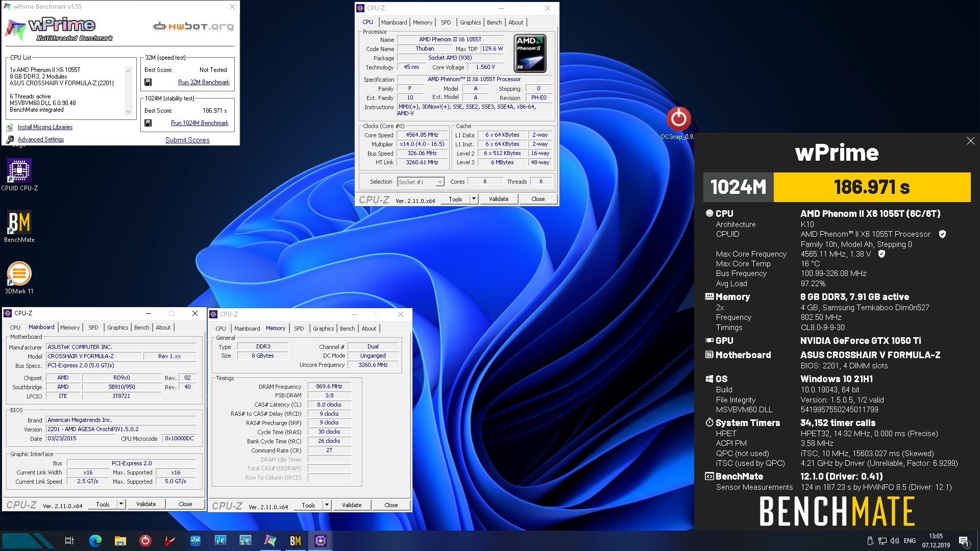Click the HWBOT.org logo in wPrime
The height and width of the screenshot is (551, 980).
point(193,26)
